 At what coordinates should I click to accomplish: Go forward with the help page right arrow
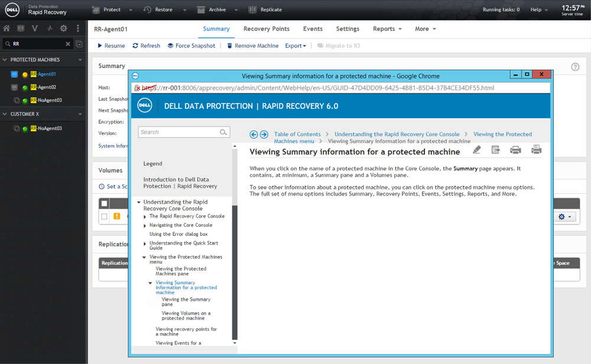pos(264,135)
